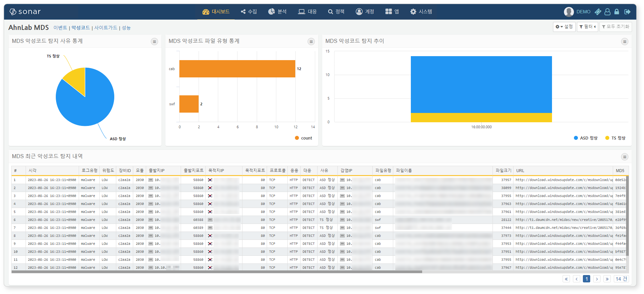Viewport: 644px width, 294px height.
Task: Click the table horizontal scrollbar
Action: 217,272
